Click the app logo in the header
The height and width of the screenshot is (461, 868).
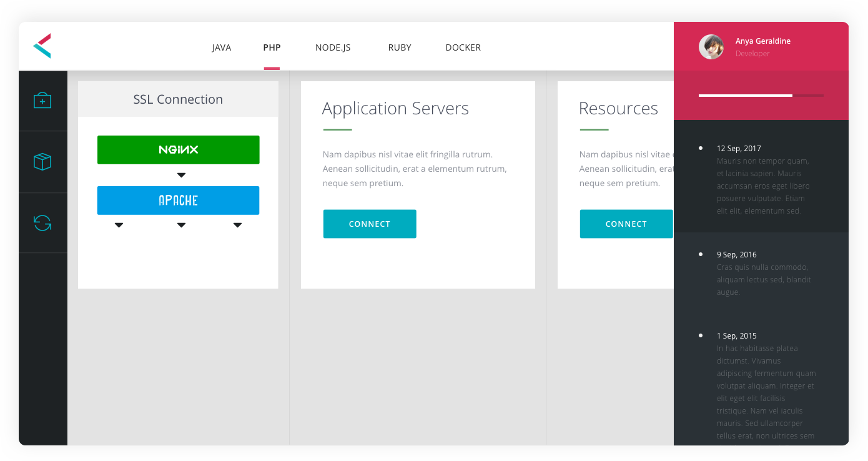42,46
